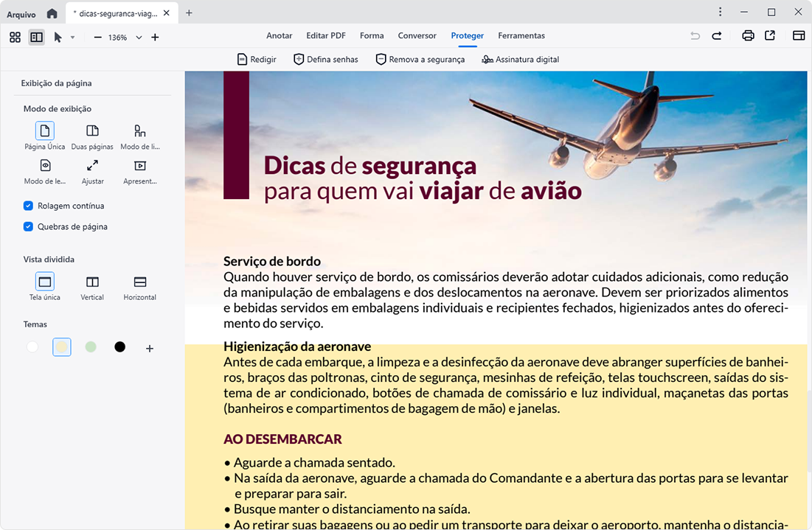Start the Apresentação slideshow mode
Screen dimensions: 812x530
point(140,166)
